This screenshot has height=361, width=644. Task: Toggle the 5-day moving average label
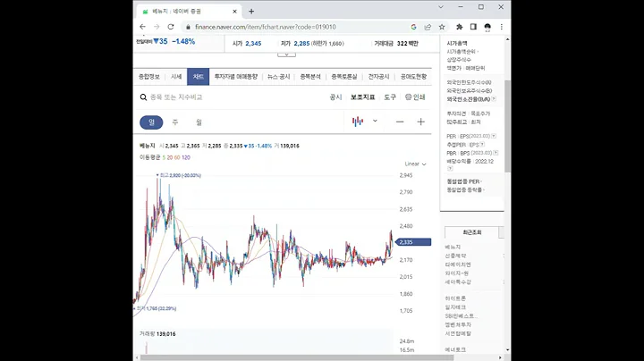click(164, 157)
